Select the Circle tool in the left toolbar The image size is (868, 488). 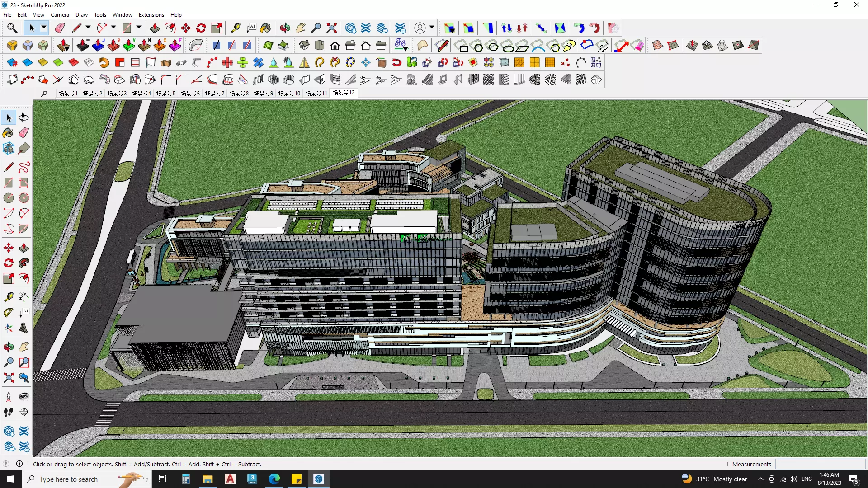tap(9, 198)
